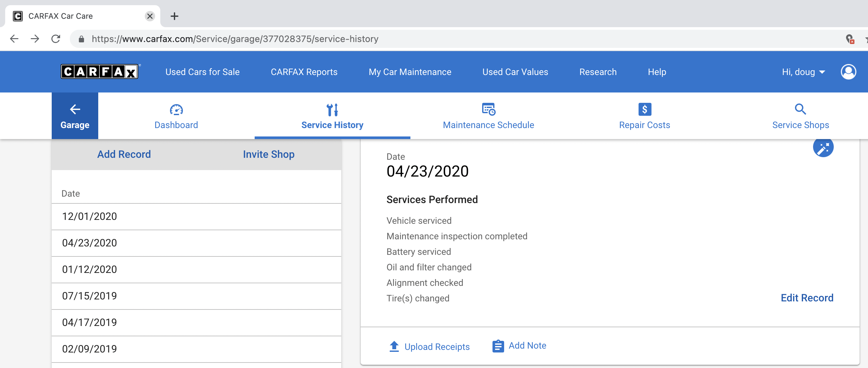Click the magic wand round button
868x368 pixels.
coord(823,147)
